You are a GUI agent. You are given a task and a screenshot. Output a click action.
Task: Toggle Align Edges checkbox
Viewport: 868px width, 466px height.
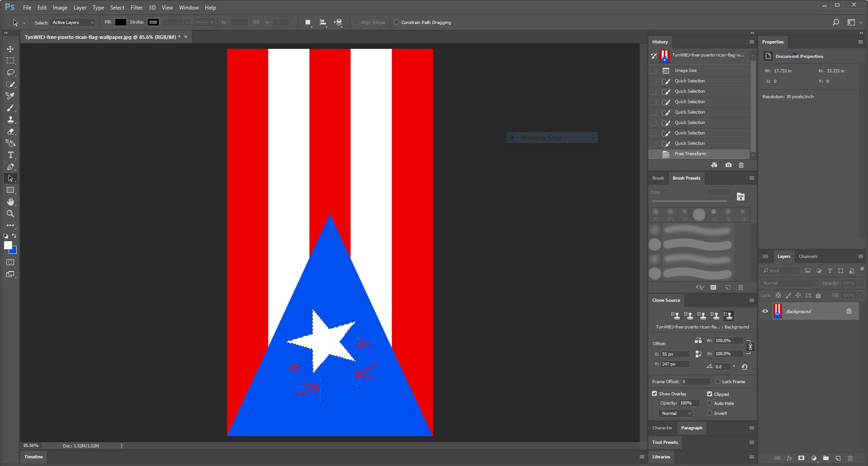[356, 22]
